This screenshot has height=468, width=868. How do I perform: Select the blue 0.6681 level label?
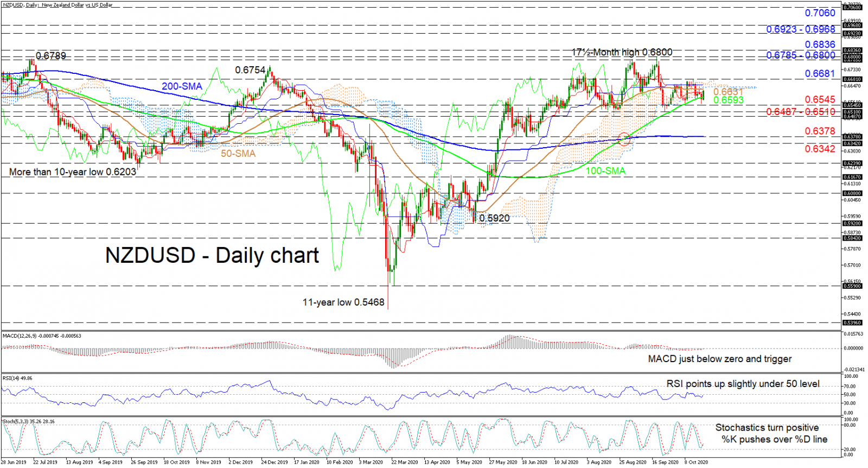820,73
